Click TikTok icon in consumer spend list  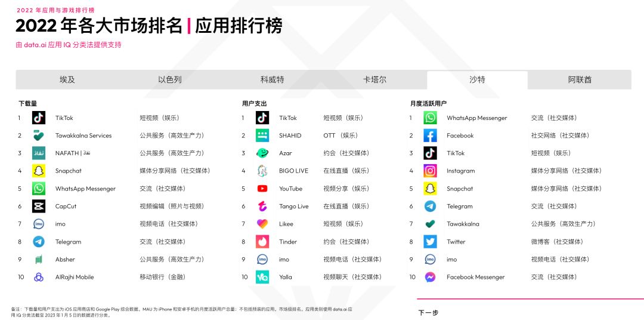(262, 118)
